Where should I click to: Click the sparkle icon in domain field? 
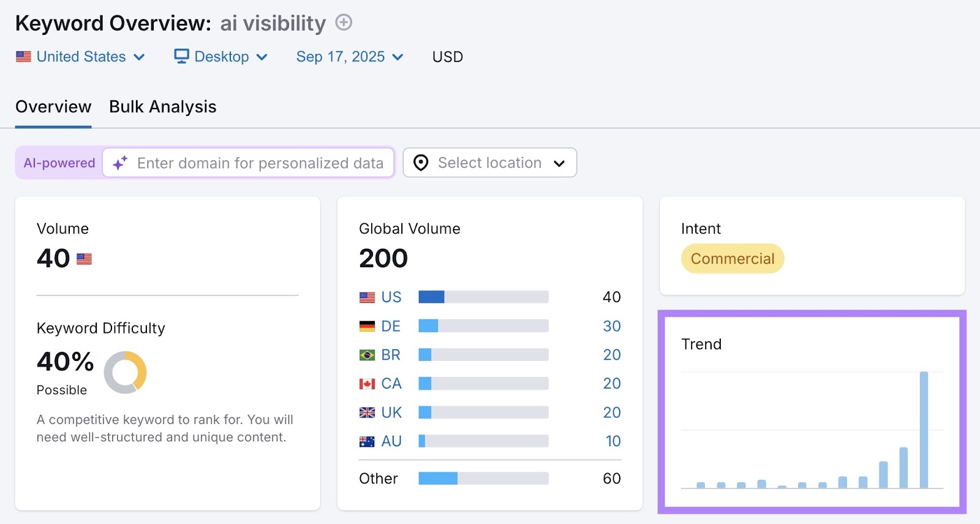[120, 163]
